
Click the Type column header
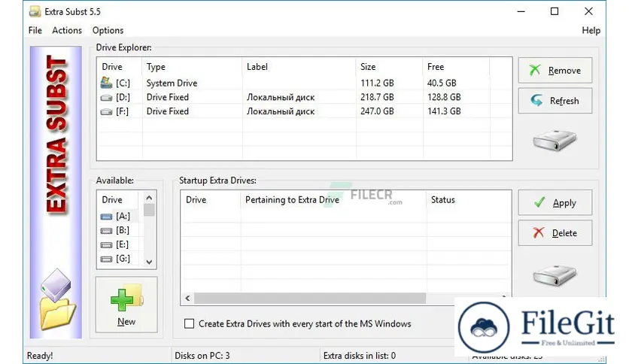tap(192, 66)
